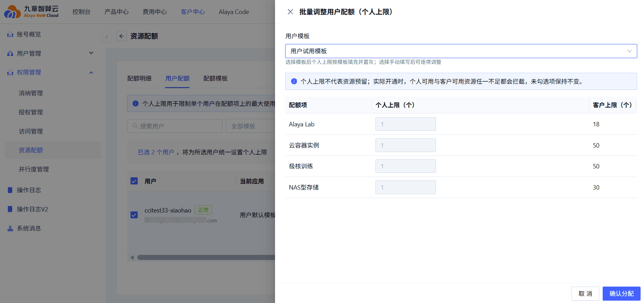
Task: Click the 已选 2 个用户 text
Action: (x=156, y=152)
